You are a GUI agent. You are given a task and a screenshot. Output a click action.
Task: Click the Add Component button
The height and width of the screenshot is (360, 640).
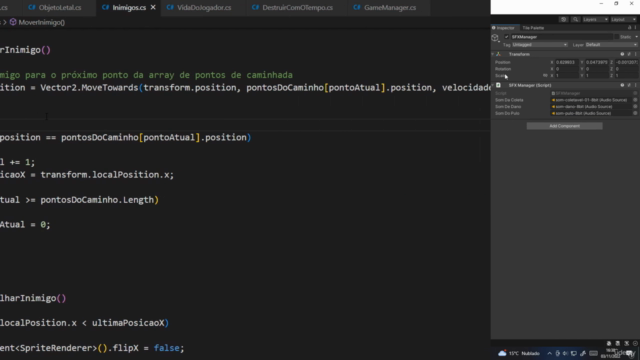(564, 126)
